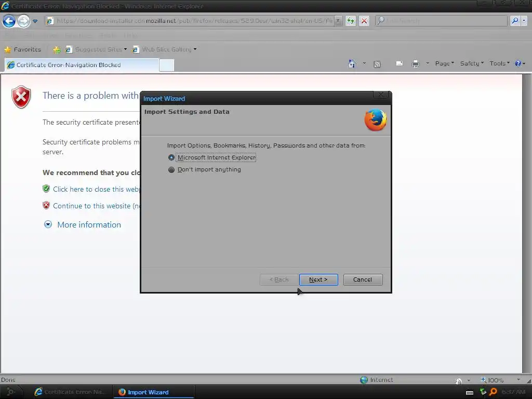Open the Tools command bar menu
This screenshot has width=532, height=399.
(x=499, y=63)
